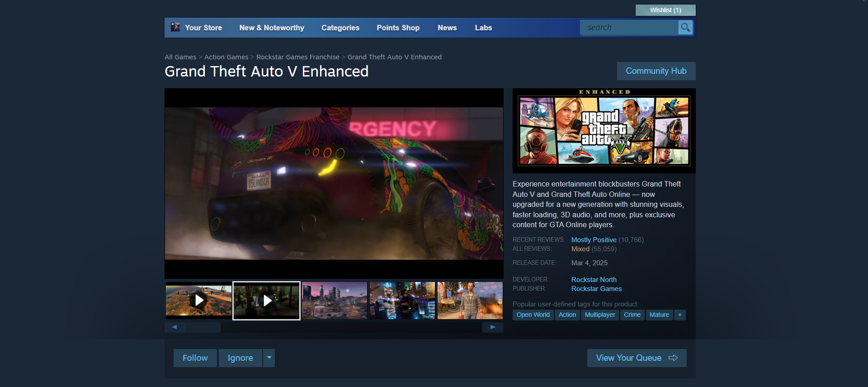The image size is (868, 387).
Task: Click into the store search field
Action: pos(628,28)
